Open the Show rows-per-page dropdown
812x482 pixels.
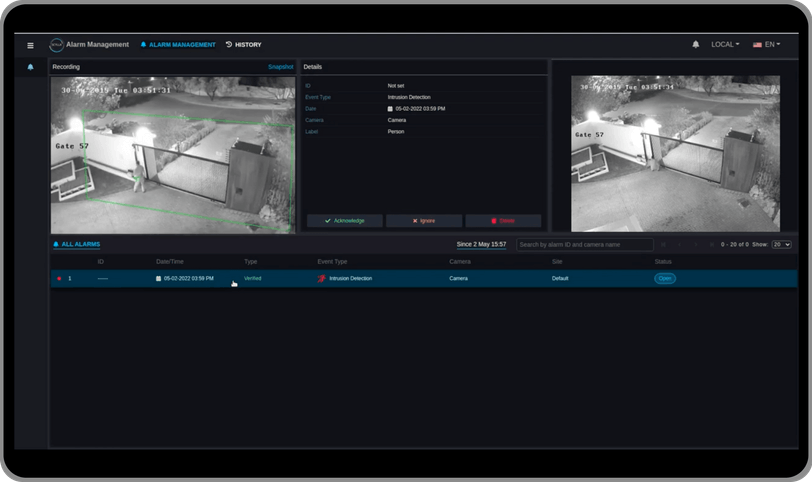pos(781,244)
